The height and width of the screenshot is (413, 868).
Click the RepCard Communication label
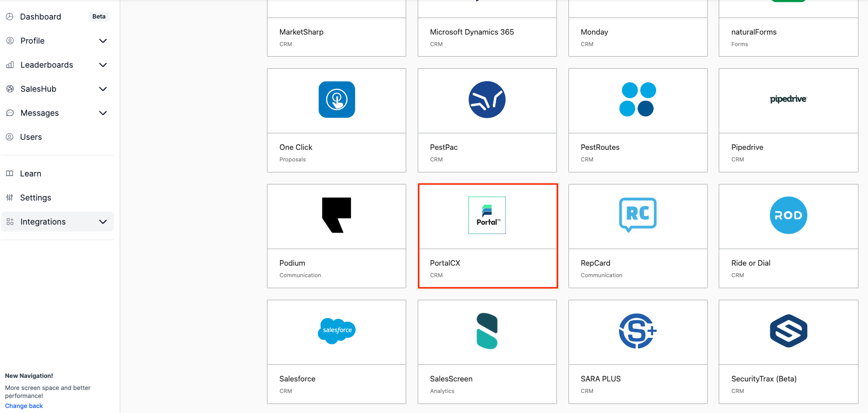[602, 275]
